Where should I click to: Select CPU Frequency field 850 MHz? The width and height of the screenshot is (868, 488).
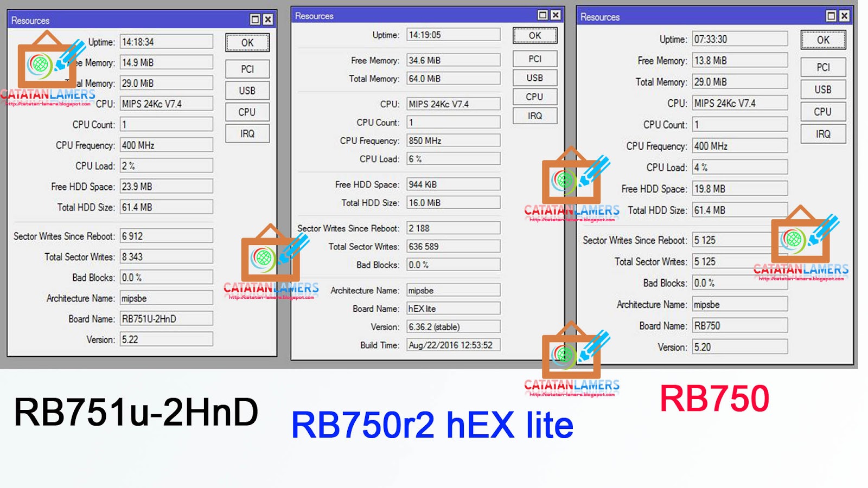[454, 140]
